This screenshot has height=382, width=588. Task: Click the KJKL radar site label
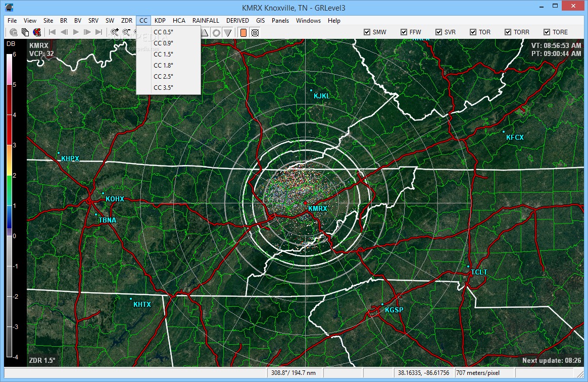321,96
